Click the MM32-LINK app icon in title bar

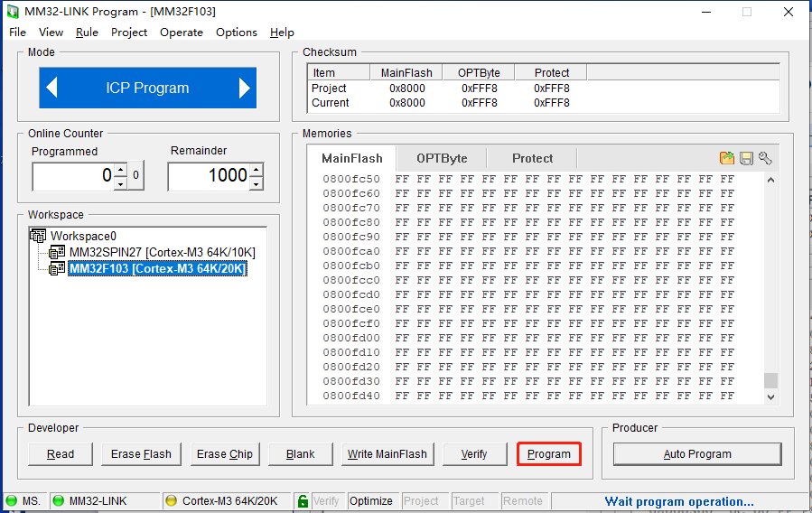[13, 12]
